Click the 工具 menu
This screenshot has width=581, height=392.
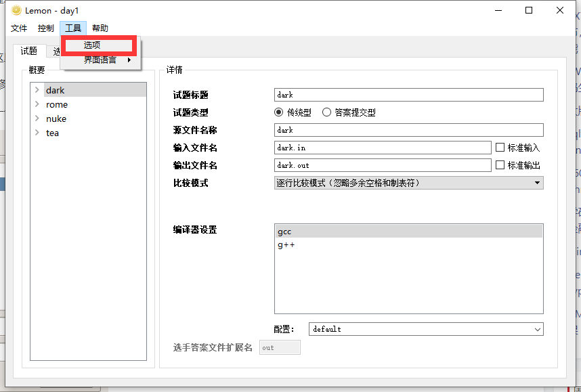73,28
